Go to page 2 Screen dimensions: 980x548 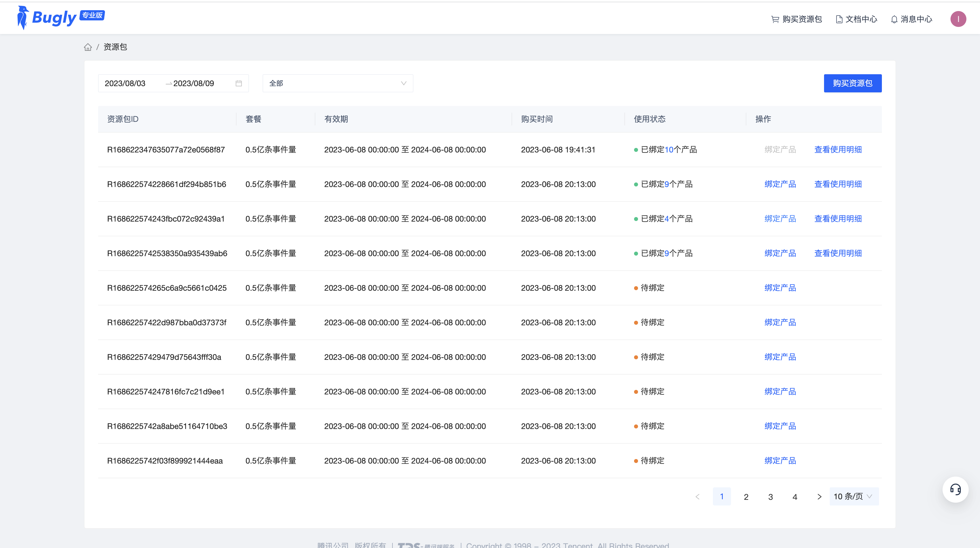pyautogui.click(x=746, y=497)
